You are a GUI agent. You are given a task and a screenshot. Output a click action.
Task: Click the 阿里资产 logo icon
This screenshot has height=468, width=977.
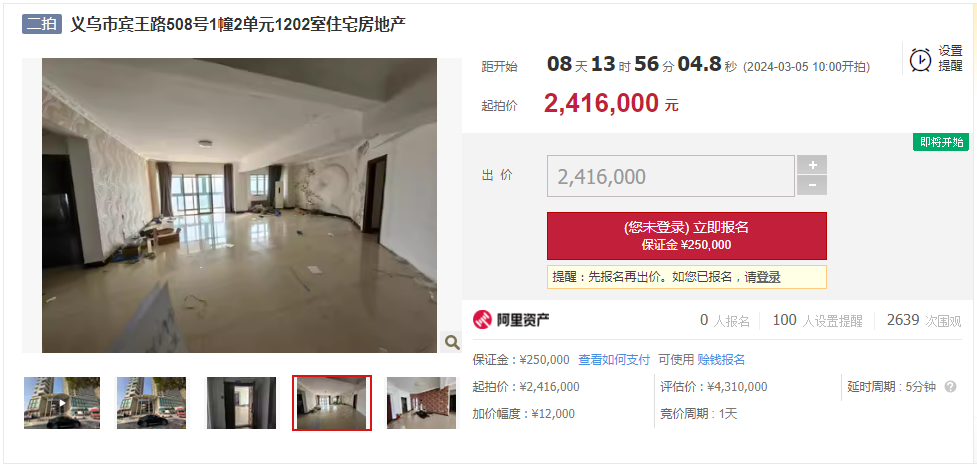(x=482, y=320)
